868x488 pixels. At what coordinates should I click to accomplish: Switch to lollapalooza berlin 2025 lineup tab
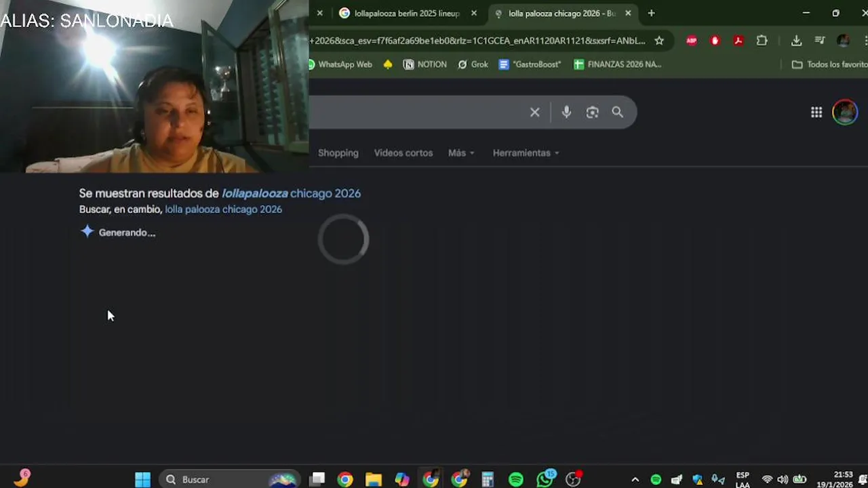(x=407, y=13)
